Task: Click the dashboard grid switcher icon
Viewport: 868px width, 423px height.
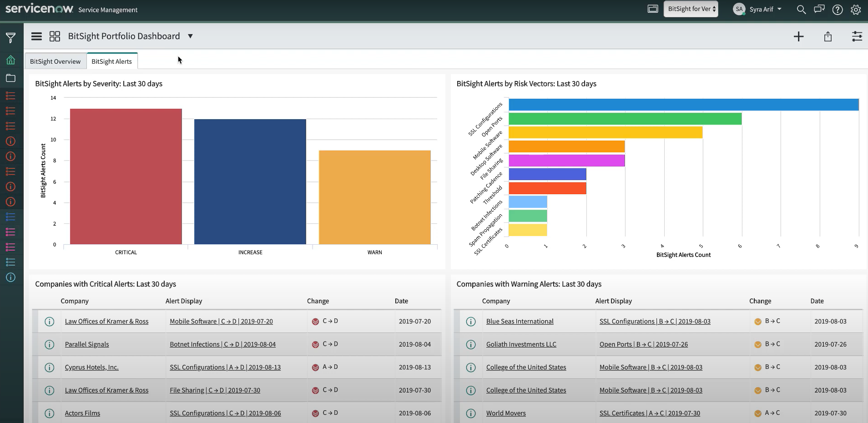Action: [x=54, y=36]
